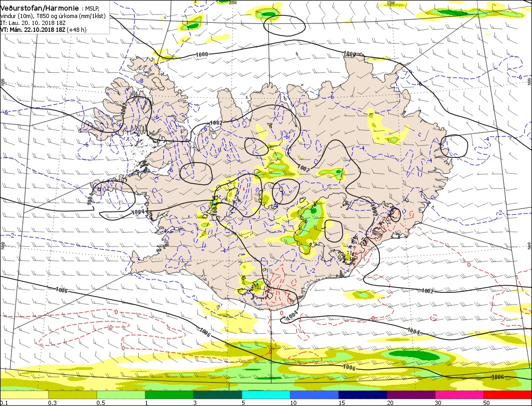Screen dimensions: 532x406
Task: Click the 'Veðurstofan/Harmonie' map title
Action: click(40, 8)
